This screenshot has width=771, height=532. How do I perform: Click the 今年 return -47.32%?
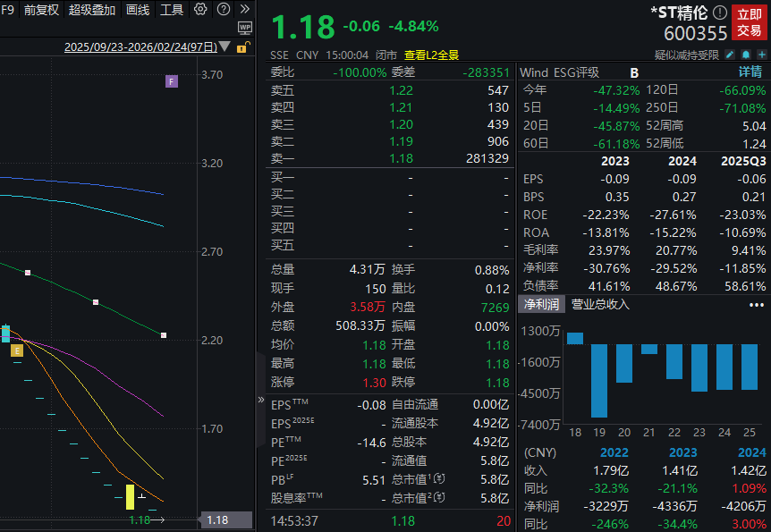[616, 90]
